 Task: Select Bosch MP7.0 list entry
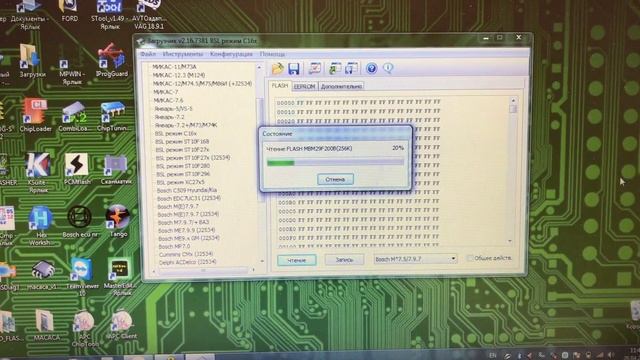pos(174,247)
